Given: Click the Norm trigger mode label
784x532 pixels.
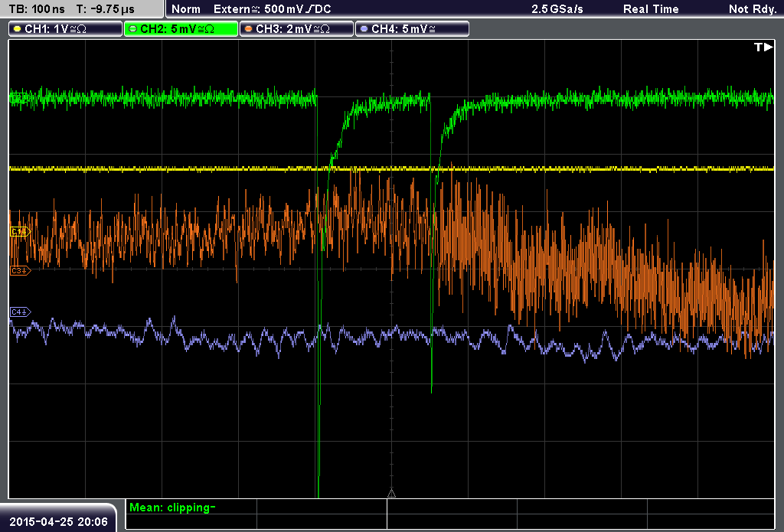Looking at the screenshot, I should (x=186, y=9).
